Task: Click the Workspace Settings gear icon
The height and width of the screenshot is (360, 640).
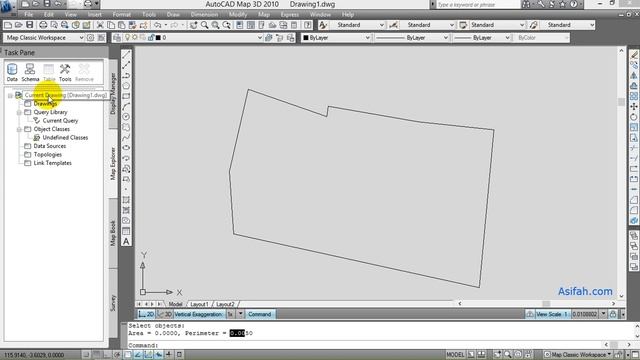Action: [90, 38]
